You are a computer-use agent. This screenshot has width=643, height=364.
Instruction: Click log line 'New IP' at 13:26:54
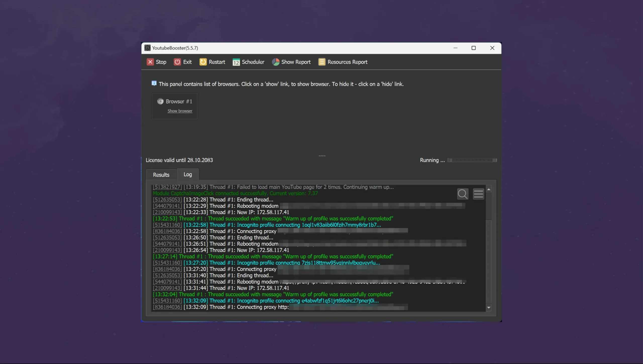pyautogui.click(x=221, y=250)
